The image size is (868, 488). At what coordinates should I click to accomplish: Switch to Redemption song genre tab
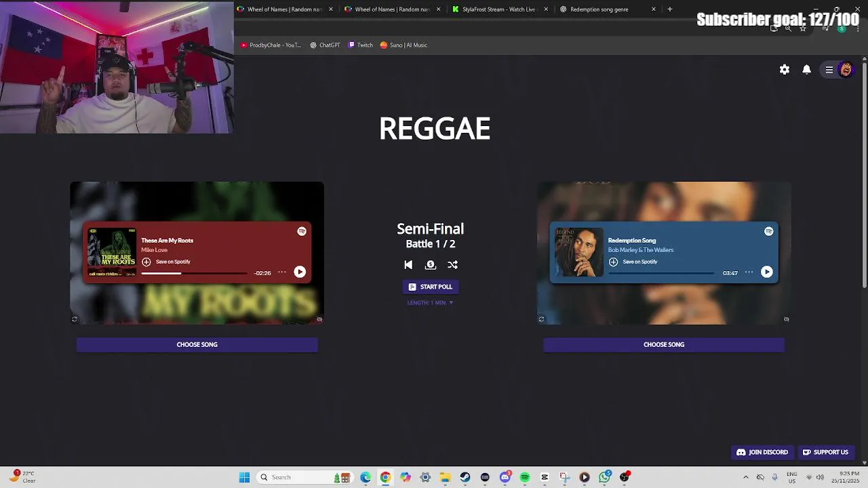(x=599, y=9)
